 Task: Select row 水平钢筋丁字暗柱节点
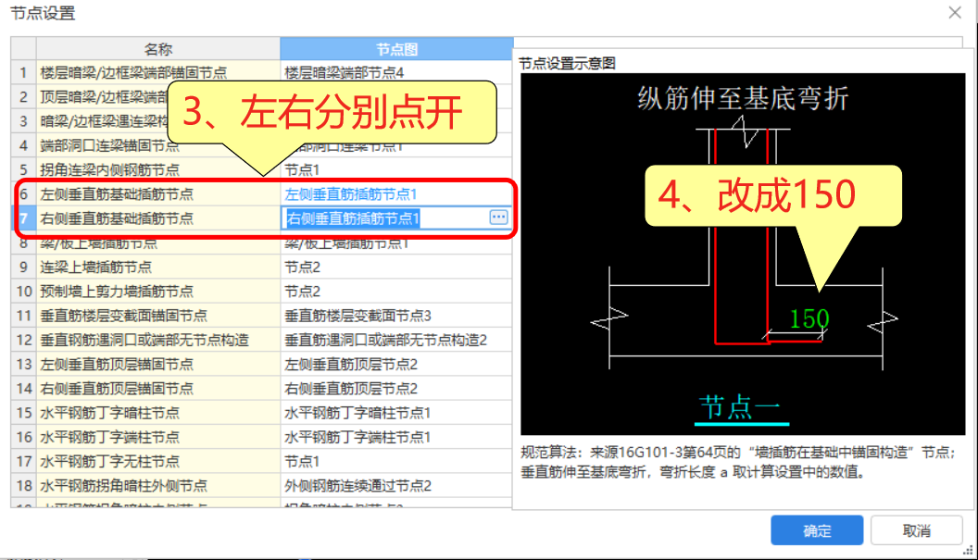click(158, 413)
